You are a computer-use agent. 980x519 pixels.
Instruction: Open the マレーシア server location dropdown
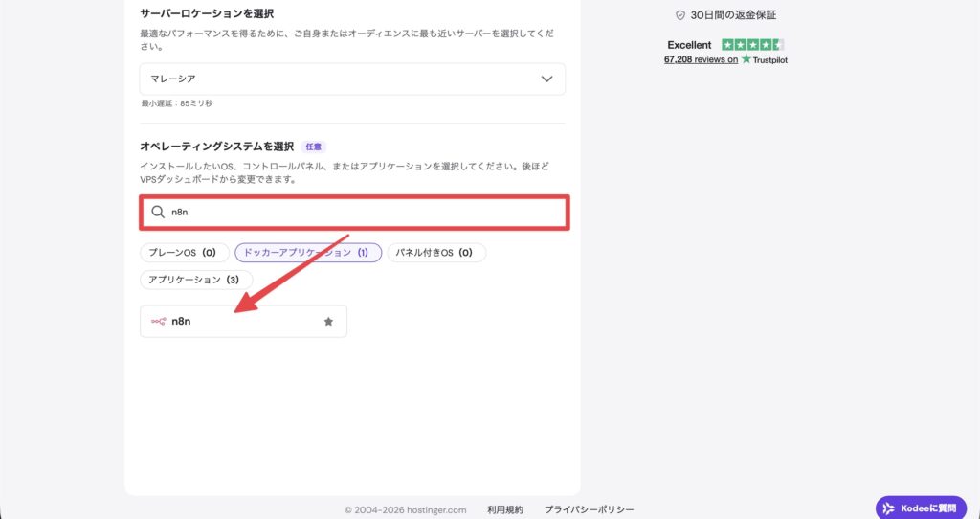click(352, 79)
